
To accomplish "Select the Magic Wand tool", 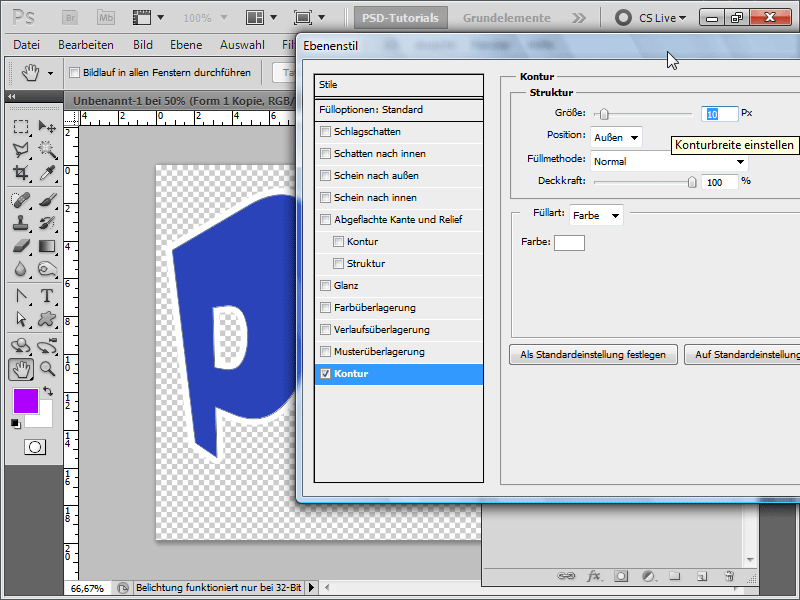I will click(47, 149).
